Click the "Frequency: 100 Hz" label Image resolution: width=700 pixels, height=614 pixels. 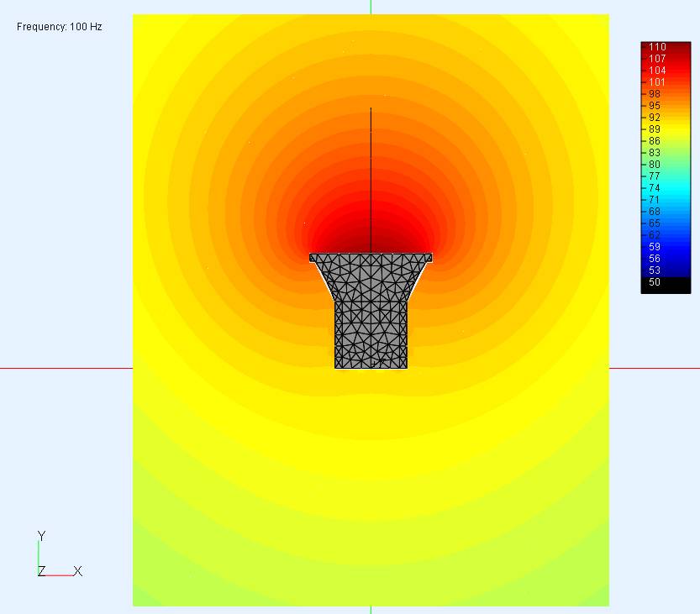pyautogui.click(x=60, y=27)
